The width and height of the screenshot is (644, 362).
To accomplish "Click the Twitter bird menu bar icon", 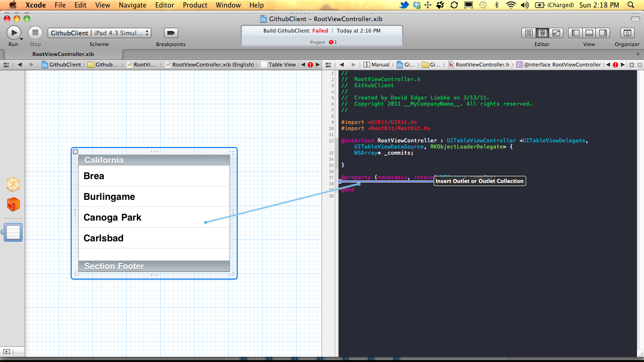I will coord(404,5).
